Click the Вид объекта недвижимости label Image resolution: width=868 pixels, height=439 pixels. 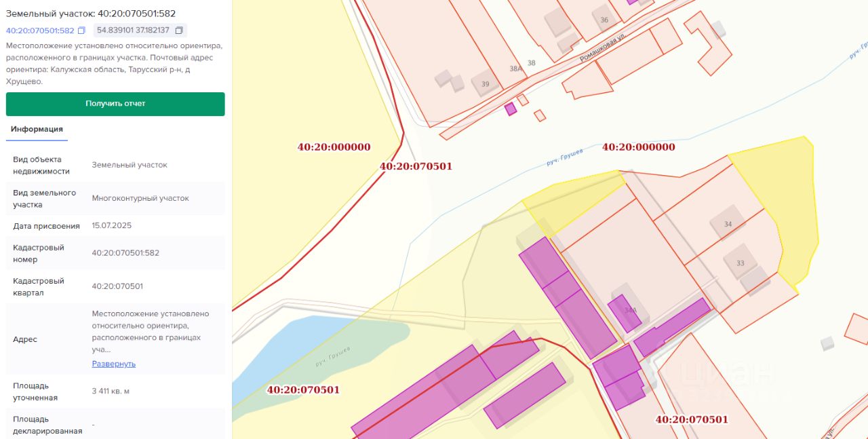point(41,165)
